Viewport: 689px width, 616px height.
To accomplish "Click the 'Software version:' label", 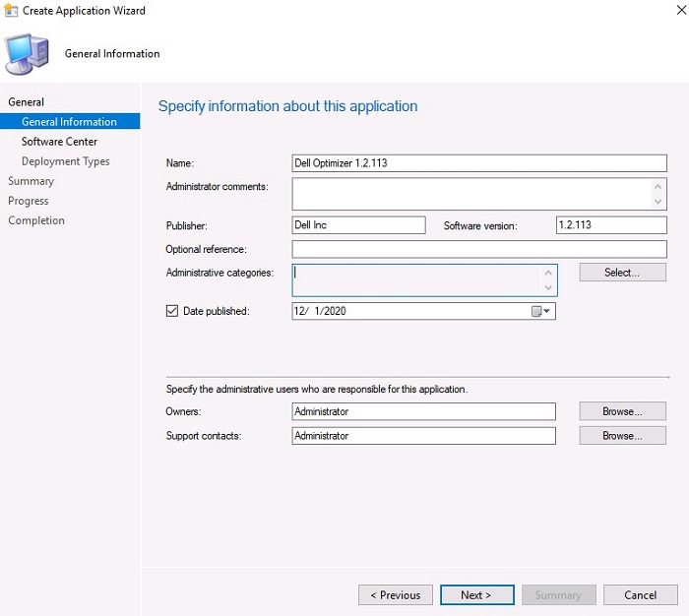I will point(480,226).
